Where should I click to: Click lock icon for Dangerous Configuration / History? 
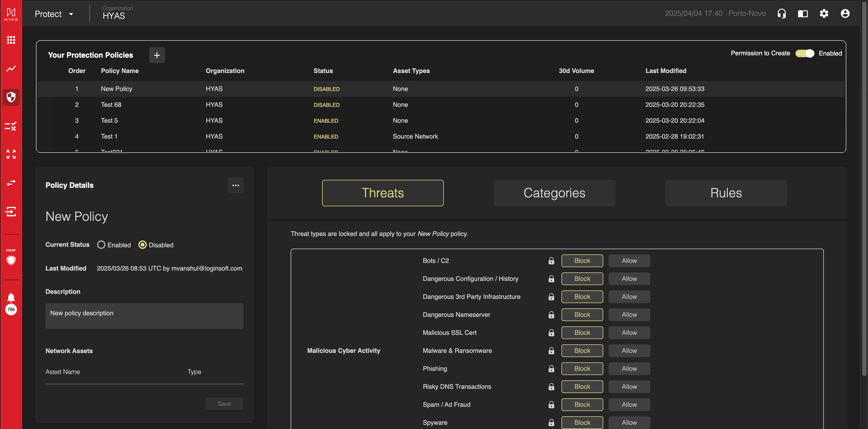551,279
